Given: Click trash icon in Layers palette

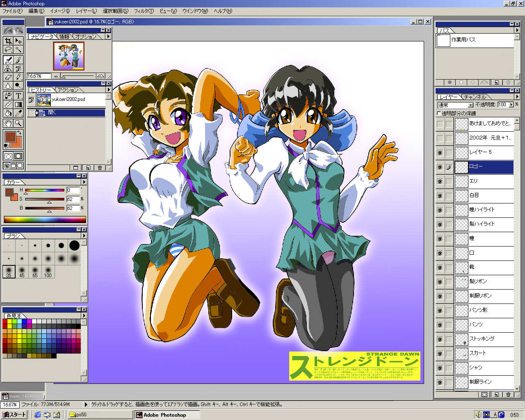Looking at the screenshot, I should [x=509, y=395].
